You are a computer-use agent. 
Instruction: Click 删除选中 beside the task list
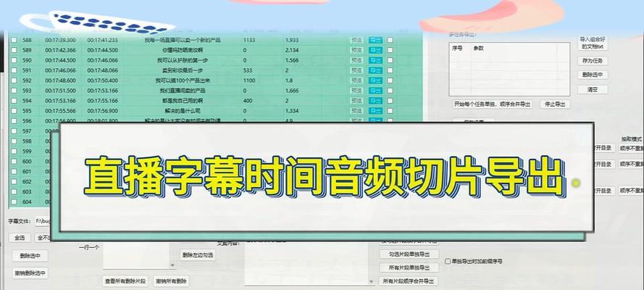593,75
